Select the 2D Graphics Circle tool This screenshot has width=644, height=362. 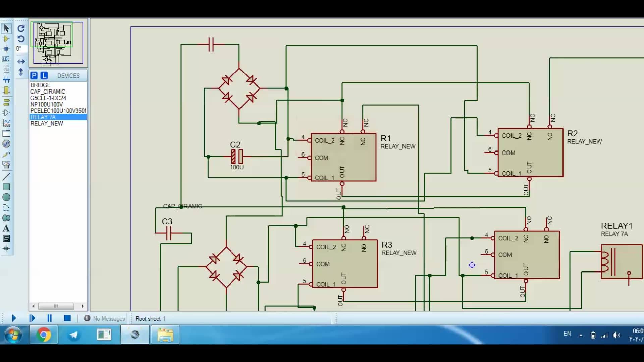pyautogui.click(x=6, y=197)
